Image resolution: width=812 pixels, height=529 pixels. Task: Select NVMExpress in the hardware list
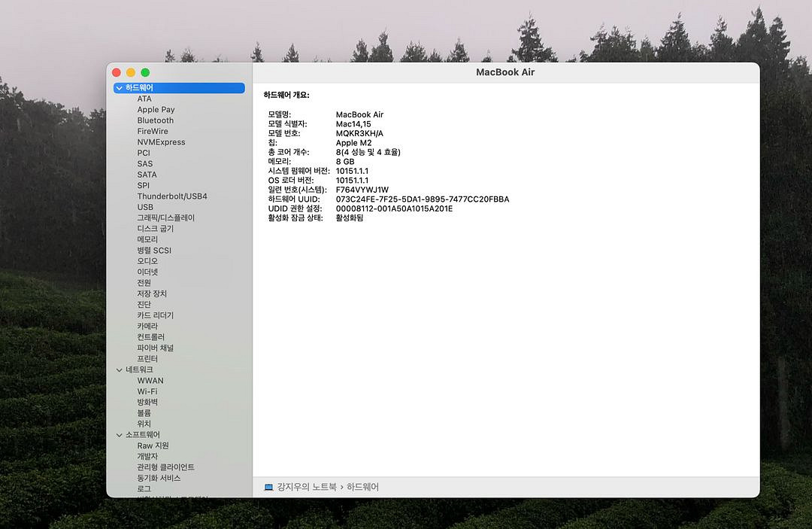tap(161, 142)
